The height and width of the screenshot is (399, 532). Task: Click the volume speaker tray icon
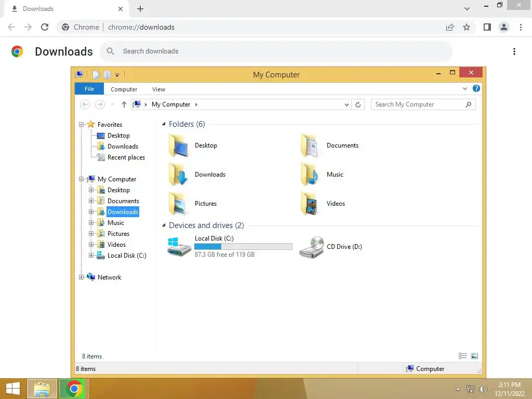click(x=483, y=389)
